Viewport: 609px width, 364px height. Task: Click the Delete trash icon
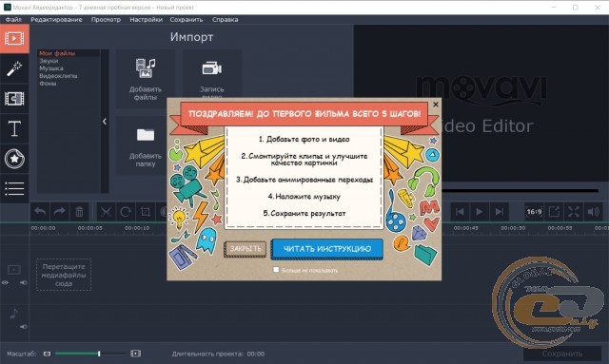pos(79,212)
